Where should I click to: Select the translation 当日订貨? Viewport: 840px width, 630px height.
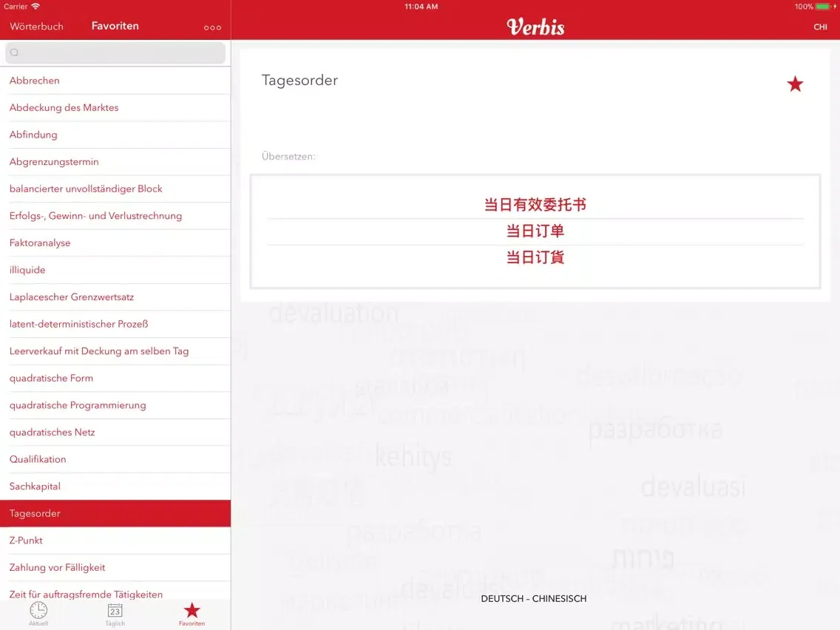tap(535, 257)
